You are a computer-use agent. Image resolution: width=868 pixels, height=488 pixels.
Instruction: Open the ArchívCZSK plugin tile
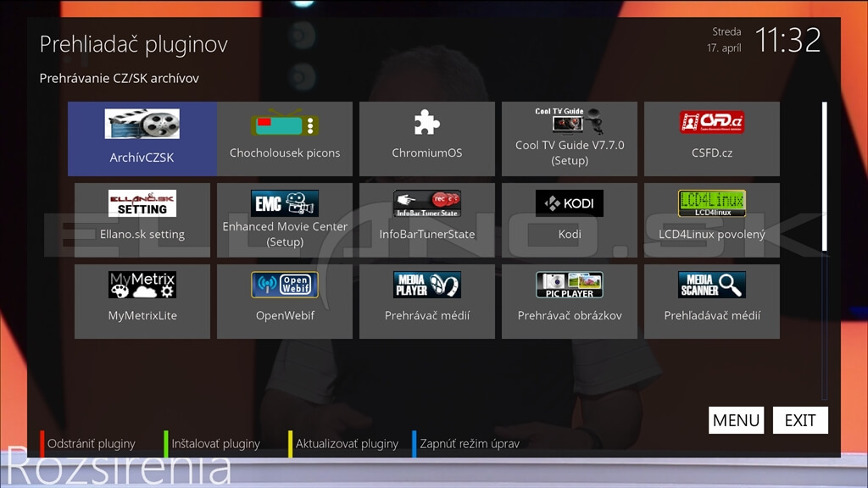(x=142, y=138)
